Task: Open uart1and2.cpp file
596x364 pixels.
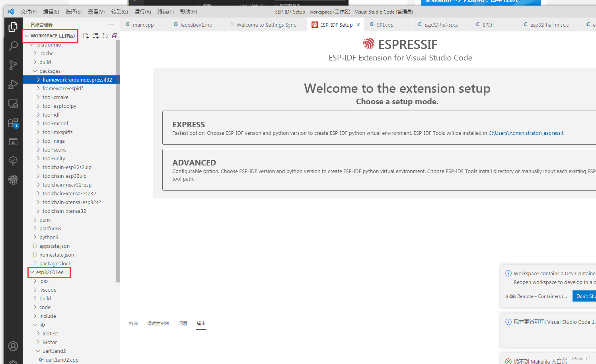Action: tap(71, 360)
